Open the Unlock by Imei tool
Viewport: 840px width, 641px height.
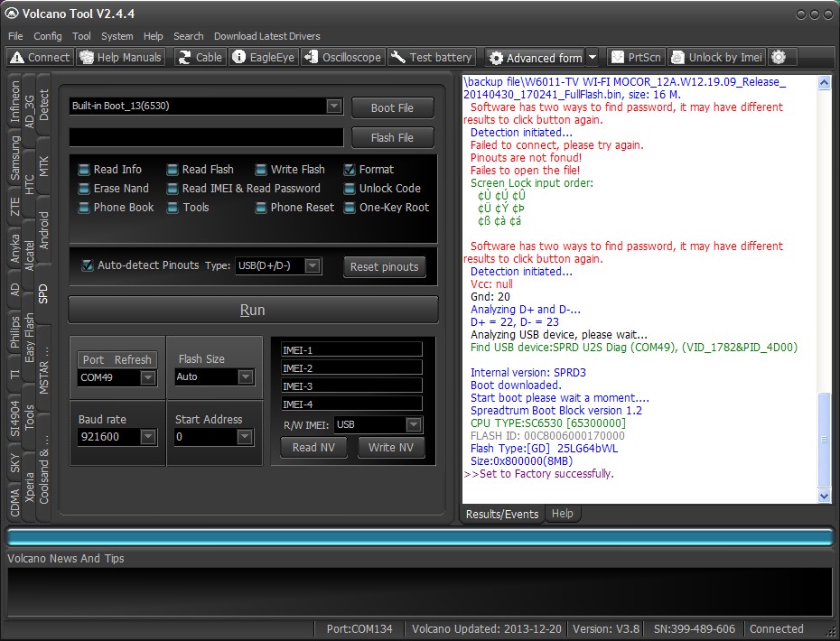pos(715,57)
